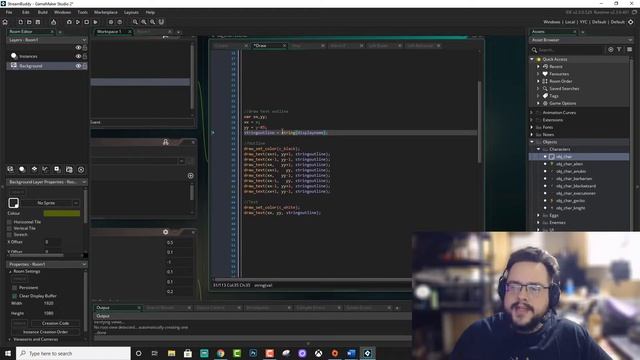Enable the Stretch checkbox

click(x=10, y=235)
